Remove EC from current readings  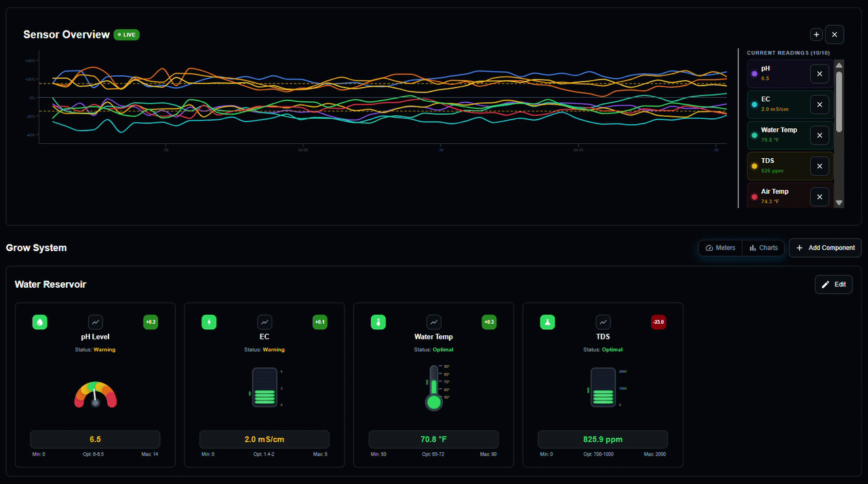pos(819,105)
